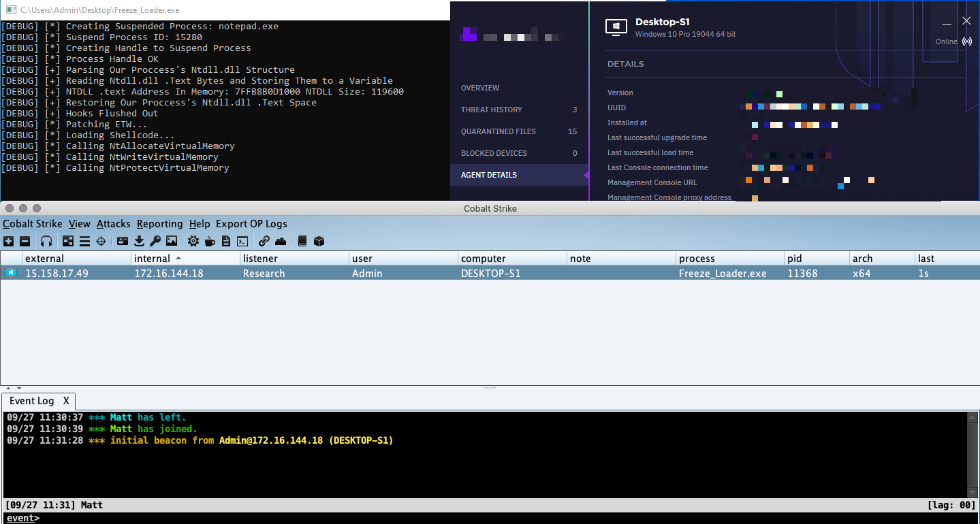Generate Windows executable via gear icon

(193, 241)
